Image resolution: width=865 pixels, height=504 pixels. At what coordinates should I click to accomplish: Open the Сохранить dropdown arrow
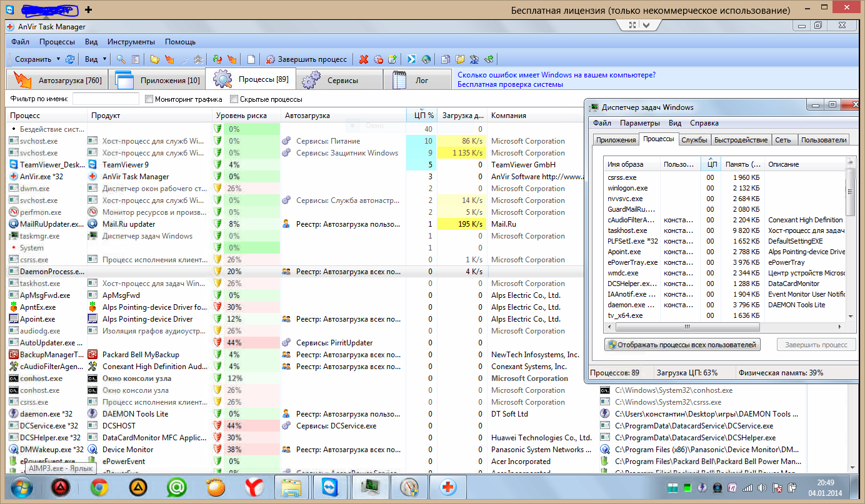(x=58, y=59)
